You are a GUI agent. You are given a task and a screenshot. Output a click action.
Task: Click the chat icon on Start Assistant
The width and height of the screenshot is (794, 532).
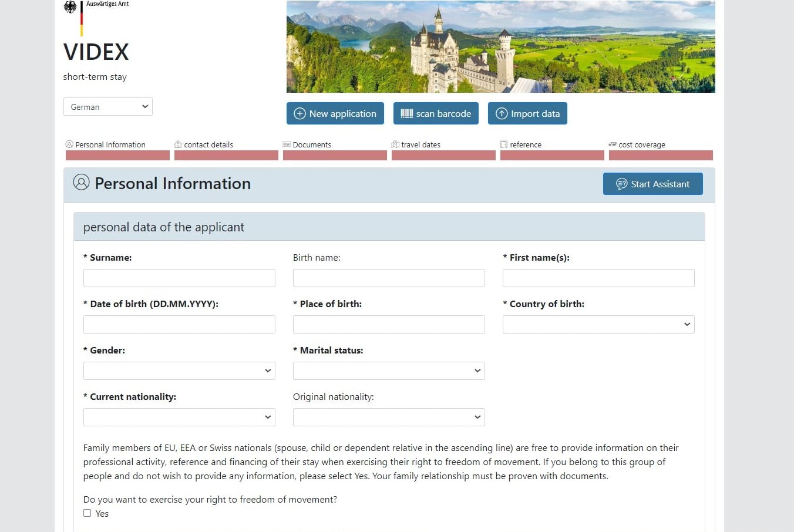pyautogui.click(x=622, y=184)
